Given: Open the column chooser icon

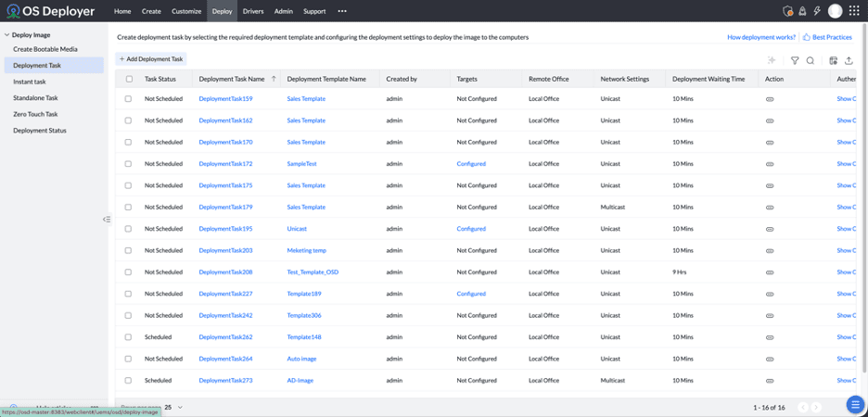Looking at the screenshot, I should tap(834, 61).
